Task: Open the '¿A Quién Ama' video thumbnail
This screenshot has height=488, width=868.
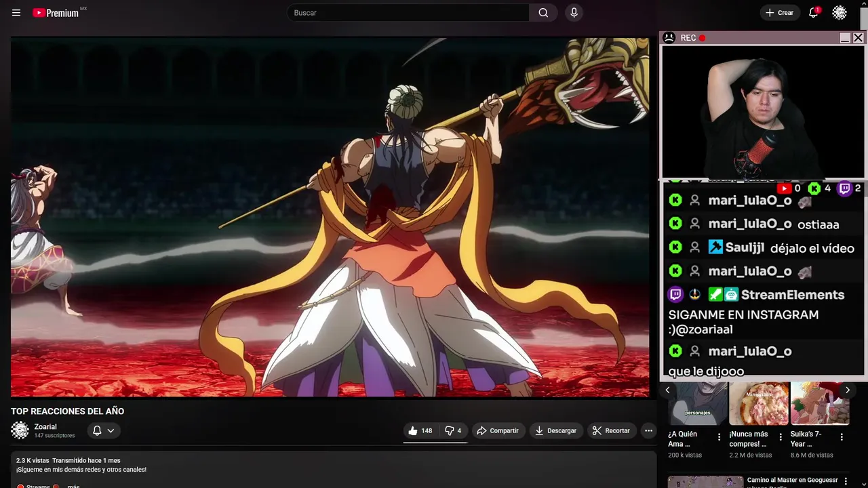Action: (698, 403)
